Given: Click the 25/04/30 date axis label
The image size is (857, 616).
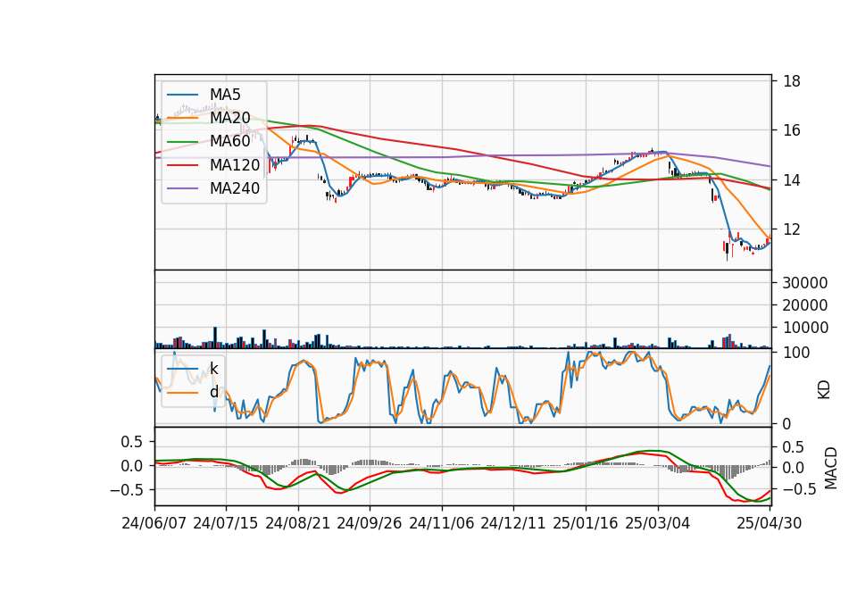Looking at the screenshot, I should click(770, 523).
